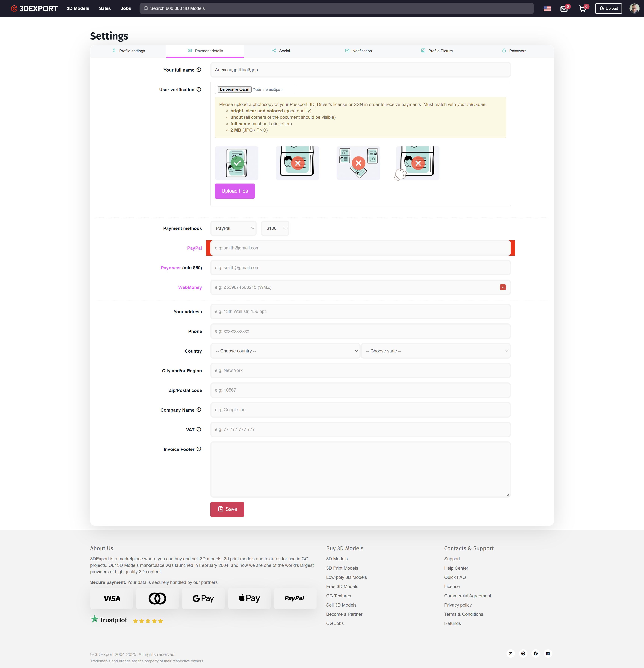Viewport: 644px width, 668px height.
Task: Open the shopping cart icon
Action: point(583,9)
